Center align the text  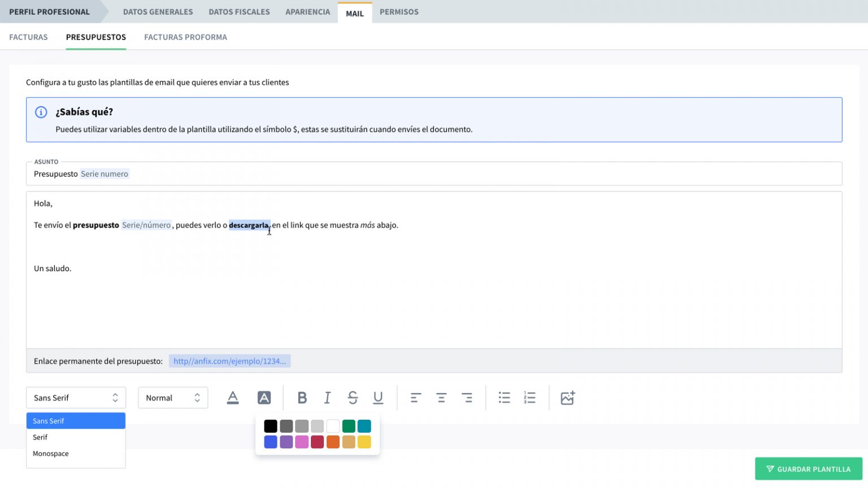point(441,398)
